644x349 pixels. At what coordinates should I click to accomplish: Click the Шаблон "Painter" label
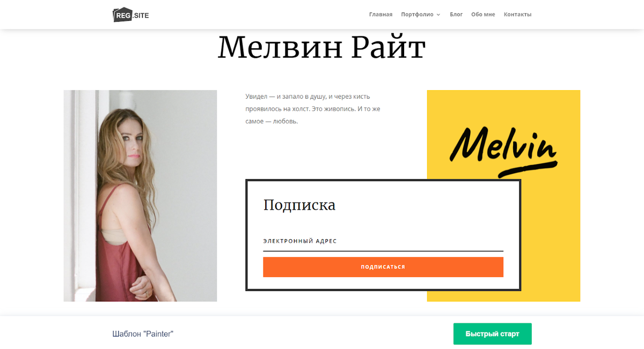(143, 334)
